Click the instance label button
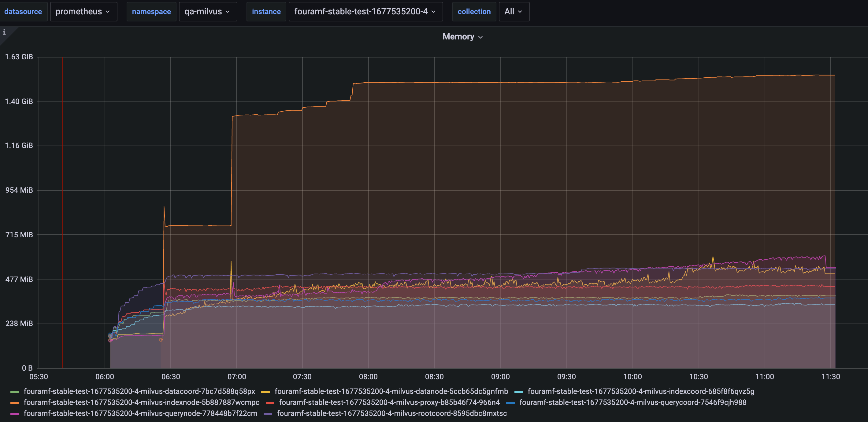 pyautogui.click(x=266, y=11)
